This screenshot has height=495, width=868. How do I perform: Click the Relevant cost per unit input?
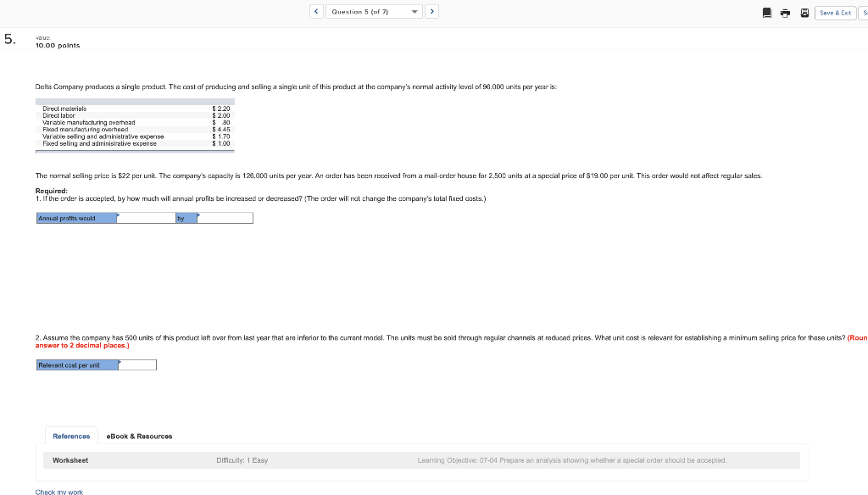137,364
